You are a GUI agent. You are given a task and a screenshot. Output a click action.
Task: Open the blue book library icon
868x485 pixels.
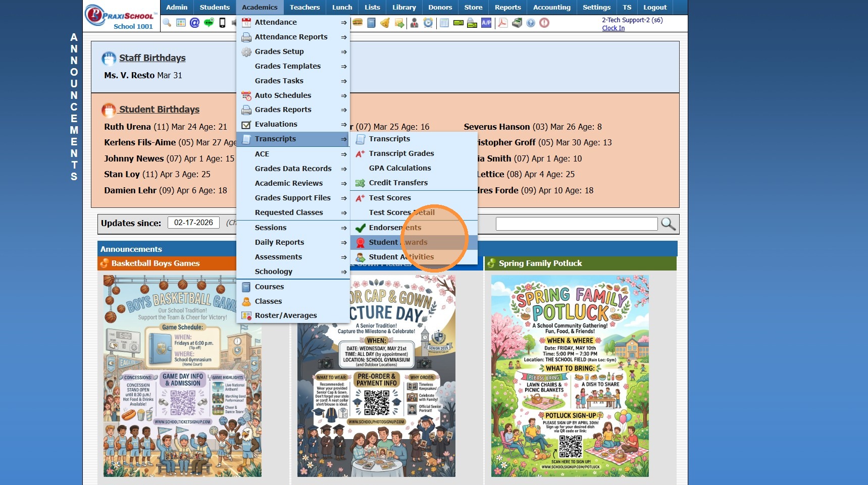(x=371, y=23)
